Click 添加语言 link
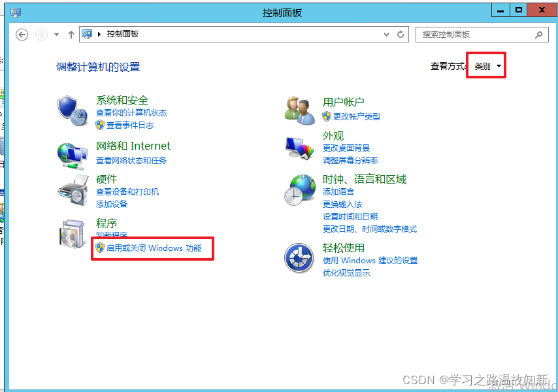The width and height of the screenshot is (558, 392). coord(338,191)
